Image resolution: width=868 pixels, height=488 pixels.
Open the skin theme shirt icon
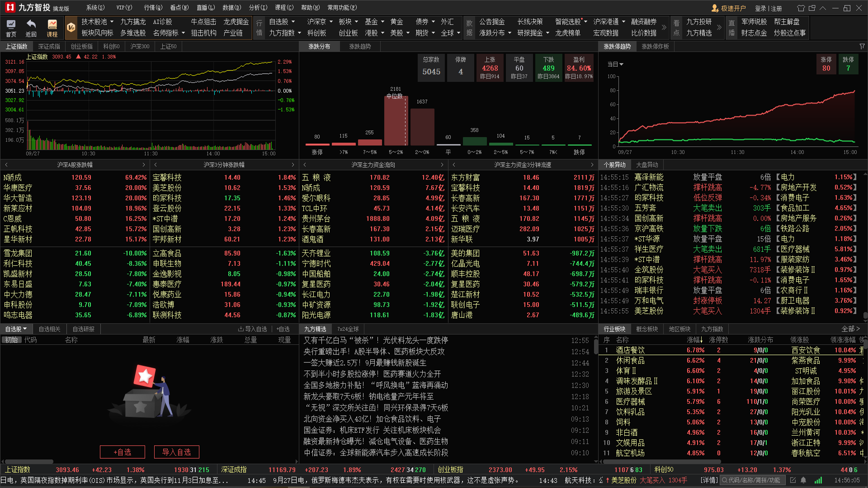click(801, 8)
